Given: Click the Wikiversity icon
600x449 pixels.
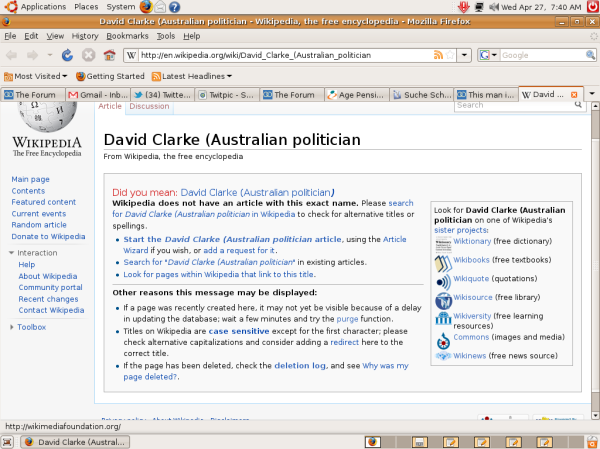Looking at the screenshot, I should pyautogui.click(x=443, y=318).
